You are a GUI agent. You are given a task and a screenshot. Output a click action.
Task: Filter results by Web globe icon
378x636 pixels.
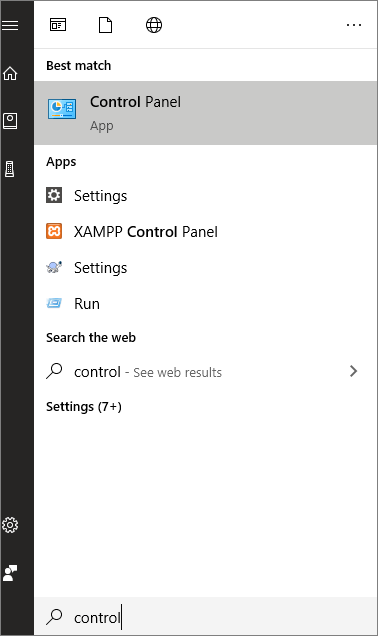[154, 25]
